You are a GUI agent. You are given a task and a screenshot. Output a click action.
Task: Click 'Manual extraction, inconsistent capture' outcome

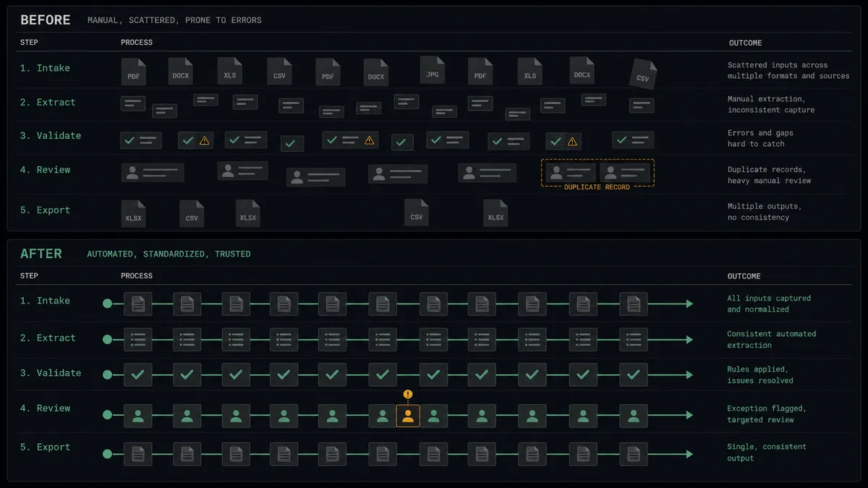click(771, 104)
